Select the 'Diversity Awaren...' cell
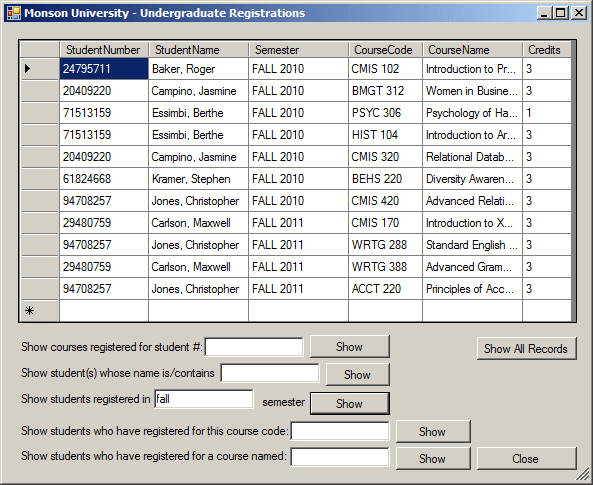Viewport: 593px width, 485px height. tap(472, 179)
